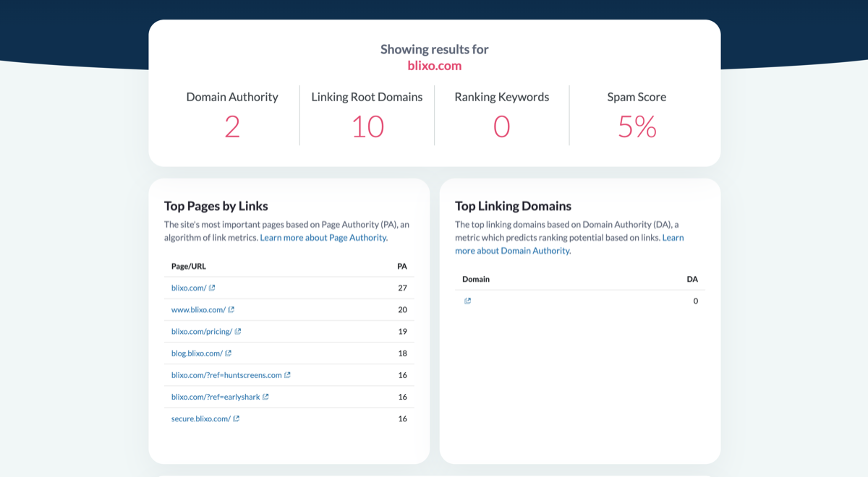Image resolution: width=868 pixels, height=477 pixels.
Task: Open the blog.blixo.com/ link
Action: click(x=197, y=353)
